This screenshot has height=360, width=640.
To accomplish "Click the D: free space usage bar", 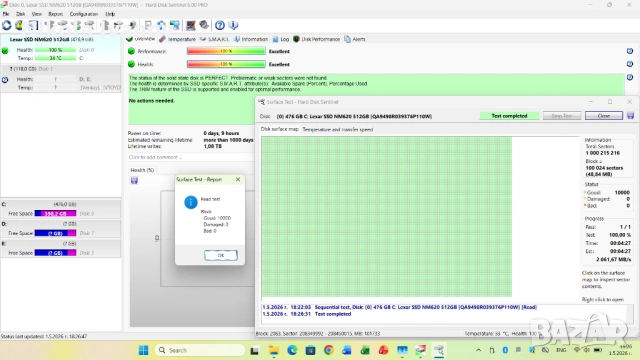I will [x=56, y=233].
